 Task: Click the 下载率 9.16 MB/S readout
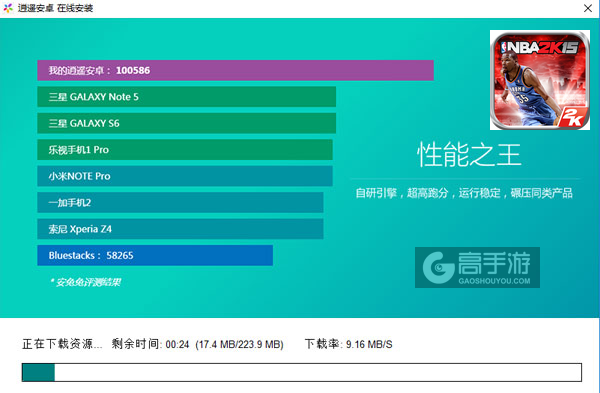348,344
